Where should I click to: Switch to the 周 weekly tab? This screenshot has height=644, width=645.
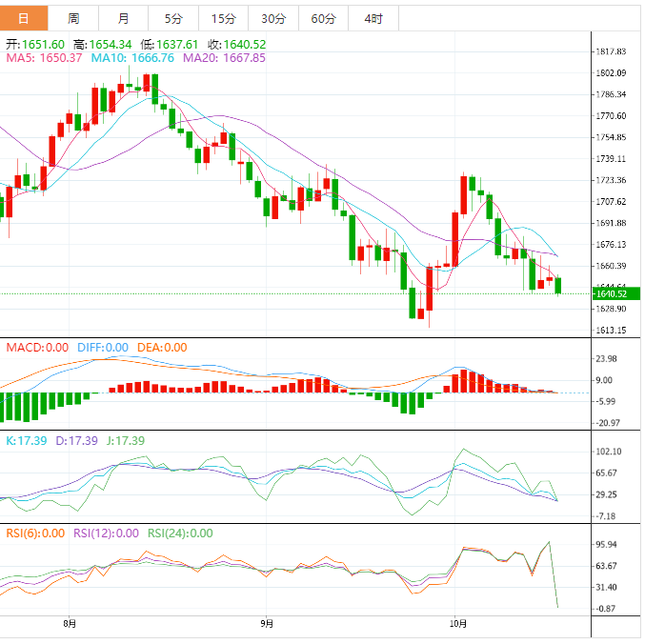pos(73,18)
